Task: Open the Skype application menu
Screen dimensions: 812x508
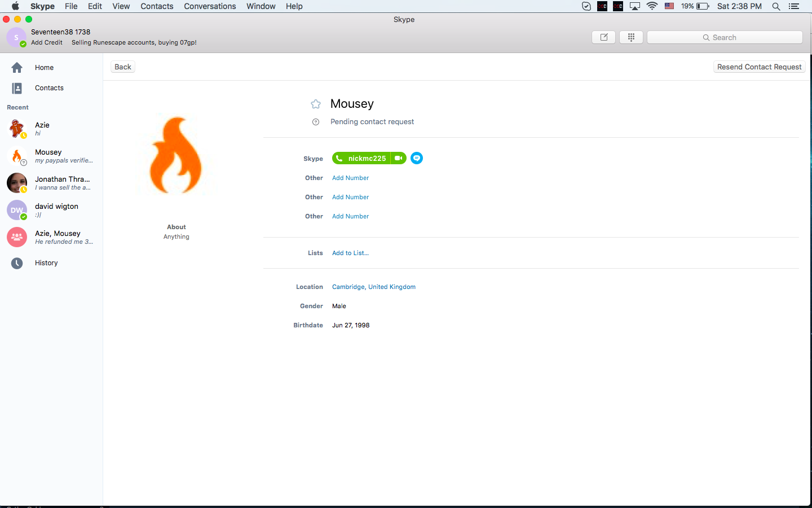Action: click(42, 6)
